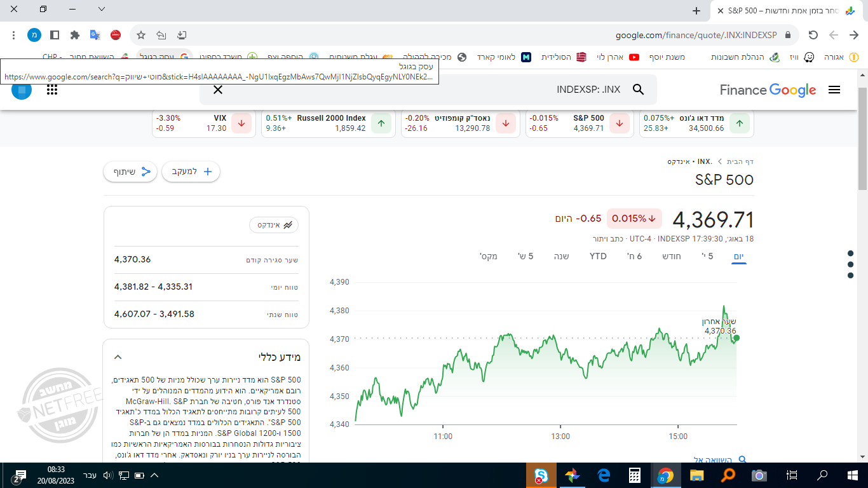
Task: Focus the Finance search field
Action: (428, 90)
